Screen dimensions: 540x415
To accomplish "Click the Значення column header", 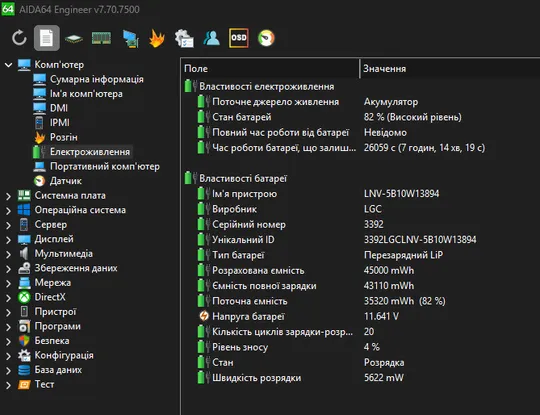I will tap(450, 69).
